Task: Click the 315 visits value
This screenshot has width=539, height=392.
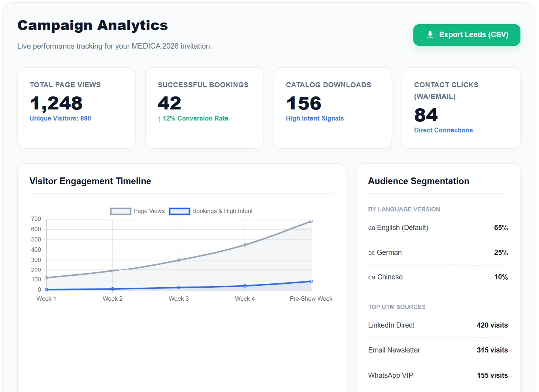Action: point(492,350)
